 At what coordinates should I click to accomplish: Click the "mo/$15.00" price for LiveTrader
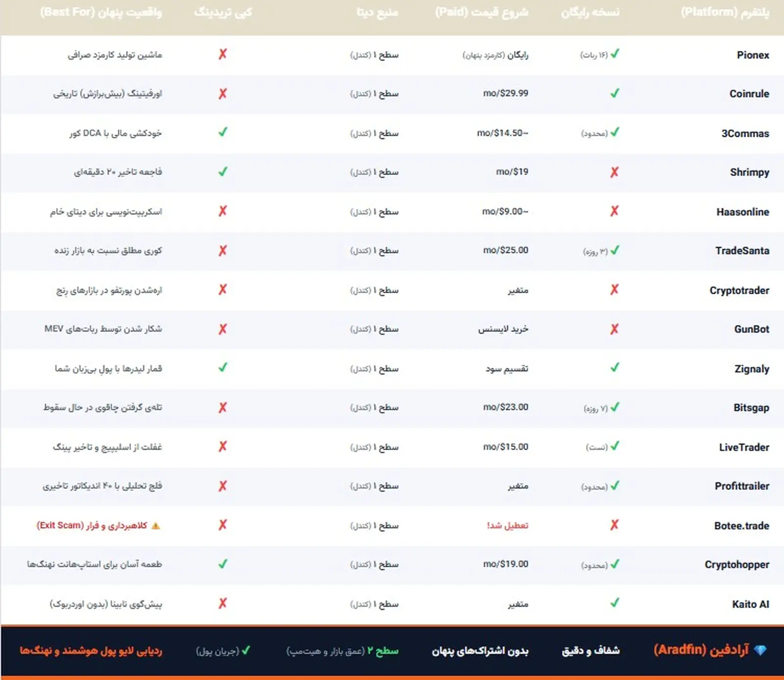(506, 447)
